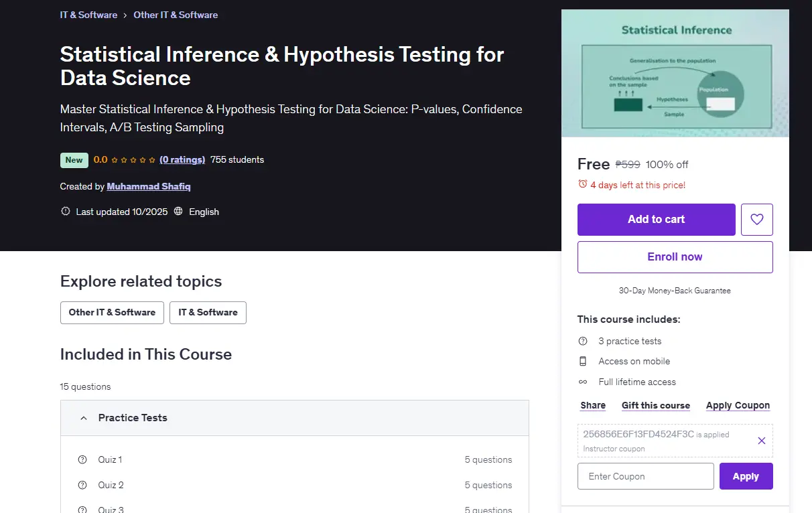Click '755 students' text
Image resolution: width=812 pixels, height=513 pixels.
coord(237,159)
